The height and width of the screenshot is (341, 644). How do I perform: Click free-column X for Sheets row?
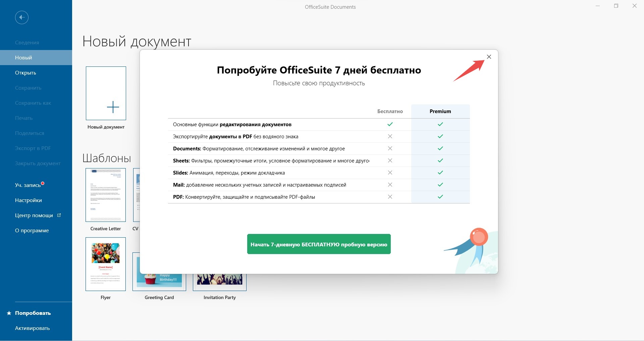coord(390,160)
